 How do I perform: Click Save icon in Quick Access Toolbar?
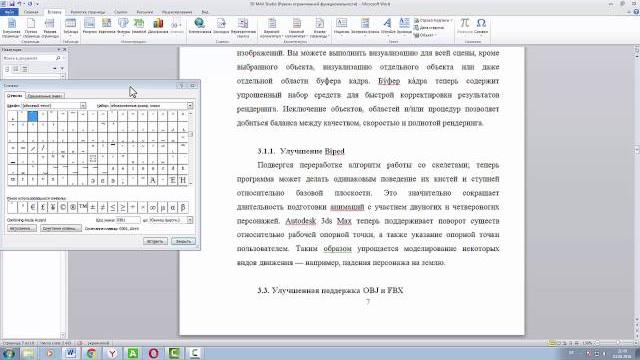pyautogui.click(x=11, y=4)
